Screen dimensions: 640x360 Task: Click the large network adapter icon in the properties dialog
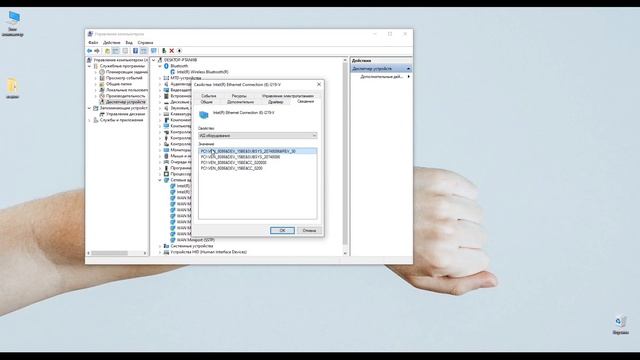[204, 115]
